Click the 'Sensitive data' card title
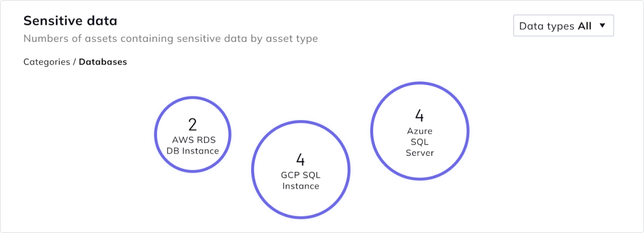644x233 pixels. coord(70,21)
